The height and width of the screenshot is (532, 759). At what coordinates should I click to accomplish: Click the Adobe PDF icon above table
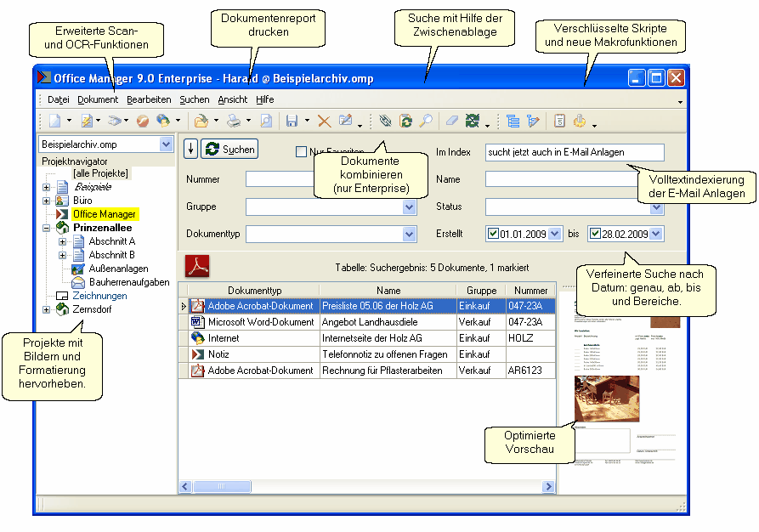click(198, 266)
